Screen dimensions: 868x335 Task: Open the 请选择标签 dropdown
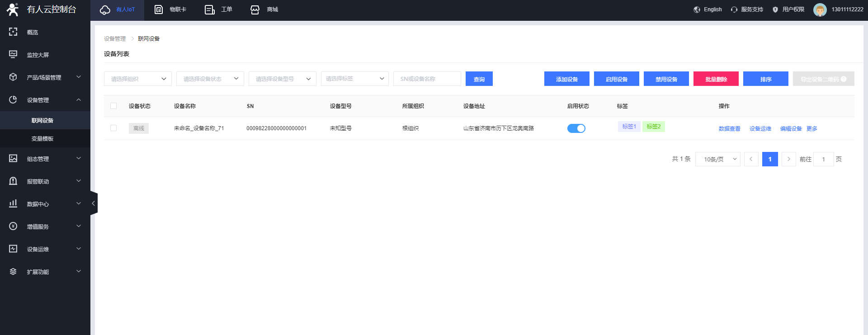tap(355, 79)
